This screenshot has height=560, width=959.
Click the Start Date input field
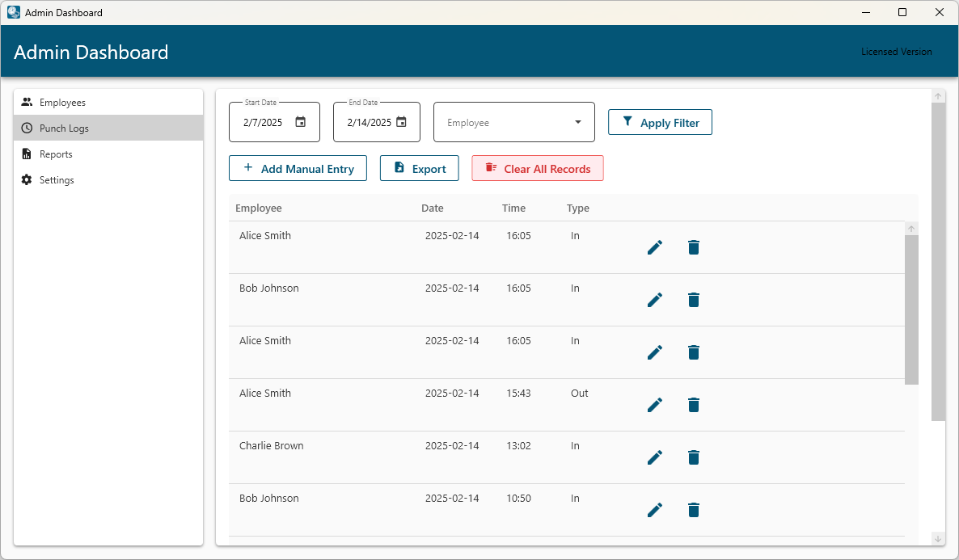click(x=264, y=123)
